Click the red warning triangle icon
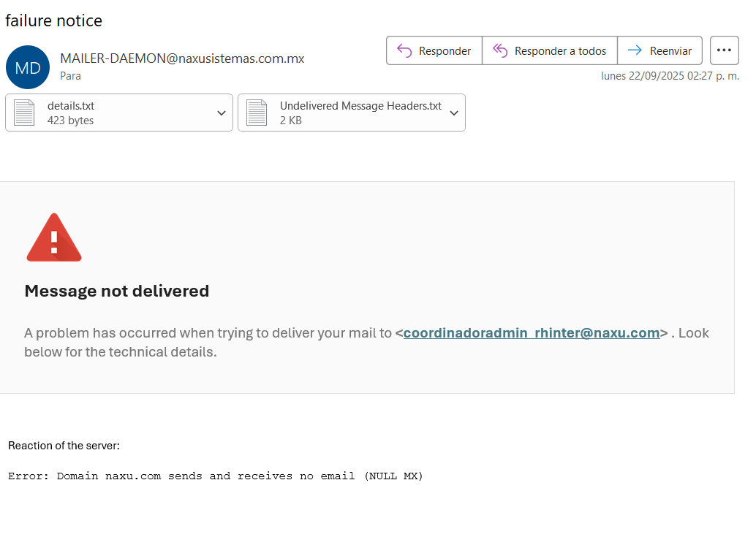The image size is (756, 556). pos(53,237)
